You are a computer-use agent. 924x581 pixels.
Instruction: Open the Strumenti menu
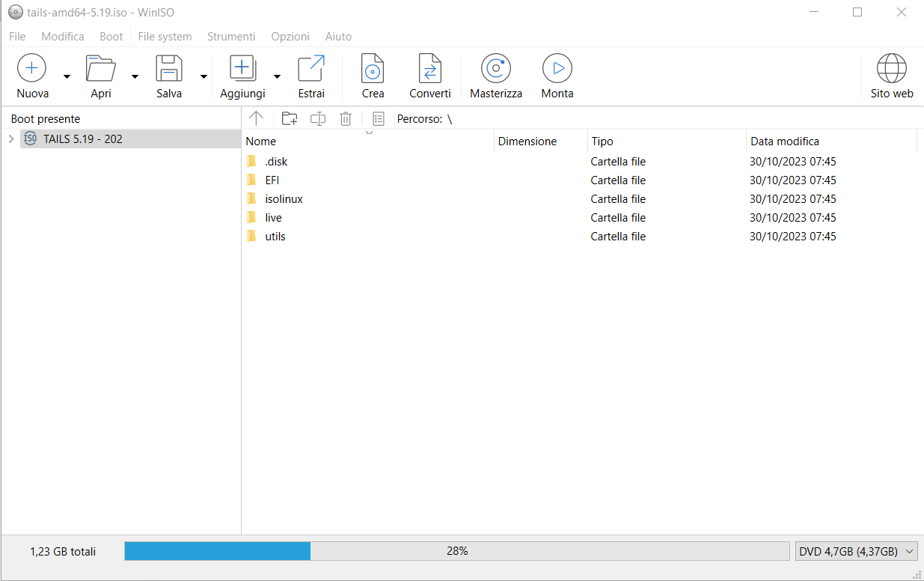[x=231, y=36]
